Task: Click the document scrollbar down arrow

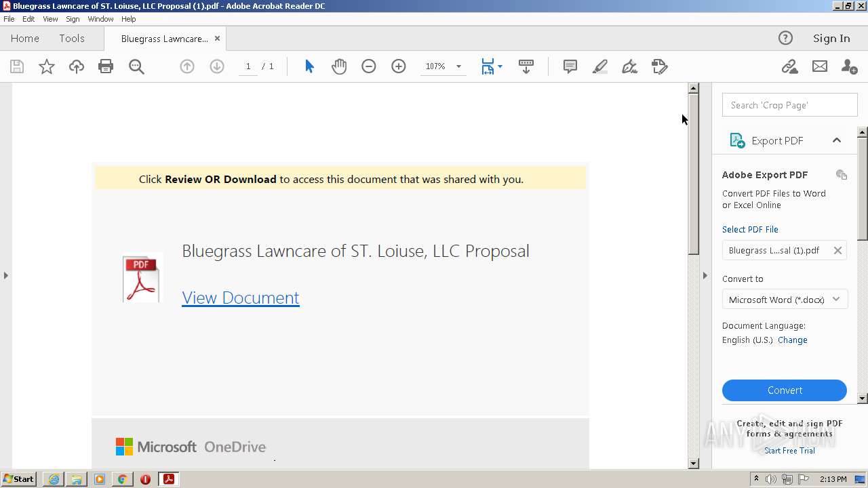Action: point(693,464)
